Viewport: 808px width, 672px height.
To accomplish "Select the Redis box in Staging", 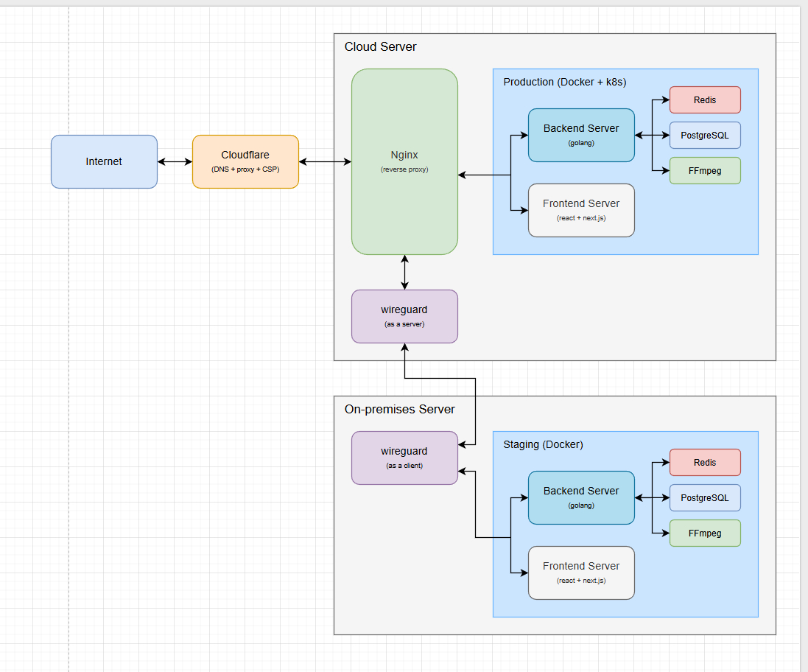I will pyautogui.click(x=704, y=463).
